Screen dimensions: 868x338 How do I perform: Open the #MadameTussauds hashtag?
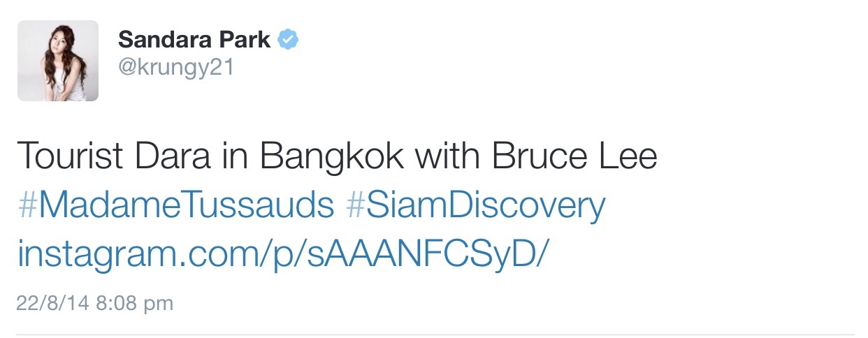[x=175, y=206]
